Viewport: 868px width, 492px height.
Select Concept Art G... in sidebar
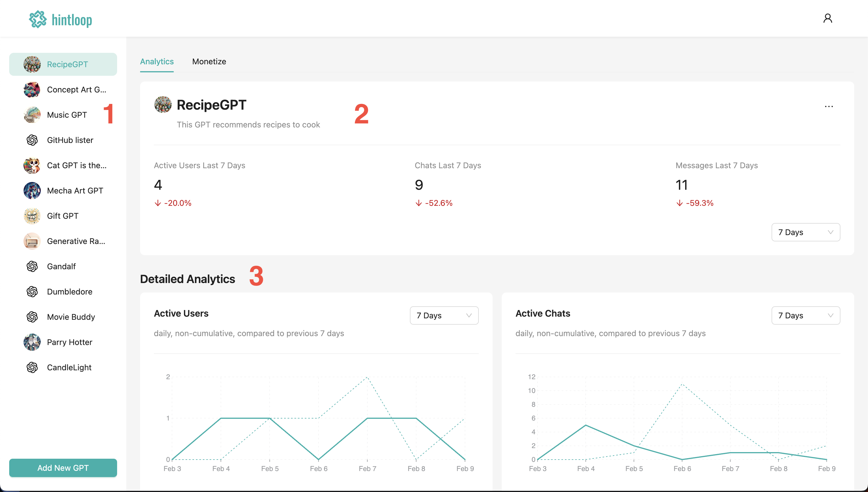63,90
